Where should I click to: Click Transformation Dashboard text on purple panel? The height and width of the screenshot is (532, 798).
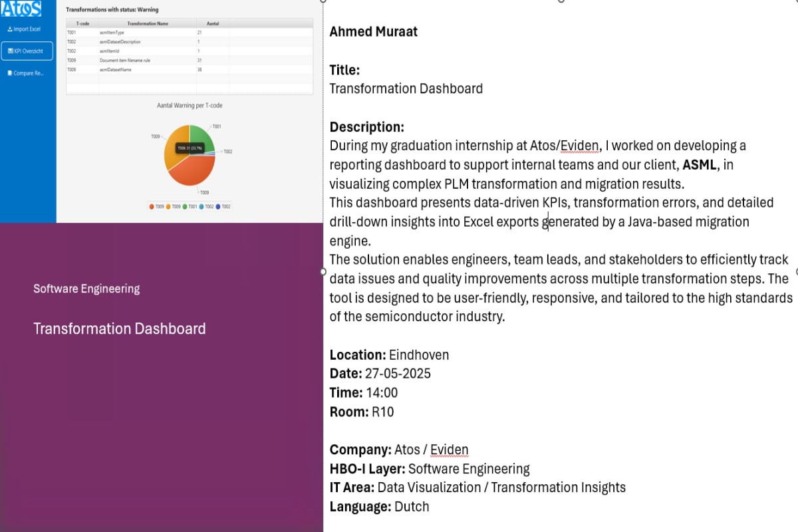(119, 329)
